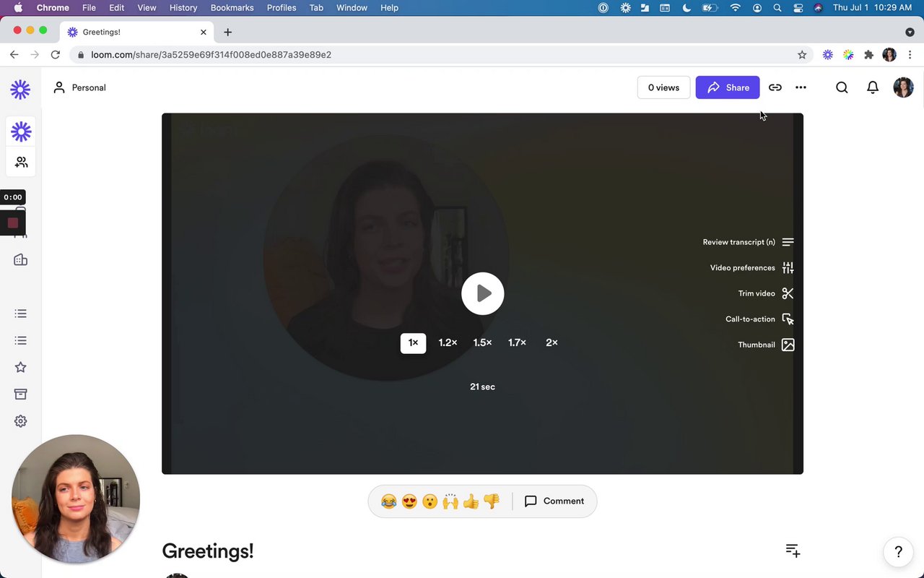Play the video with center play button
The width and height of the screenshot is (924, 578).
coord(482,293)
